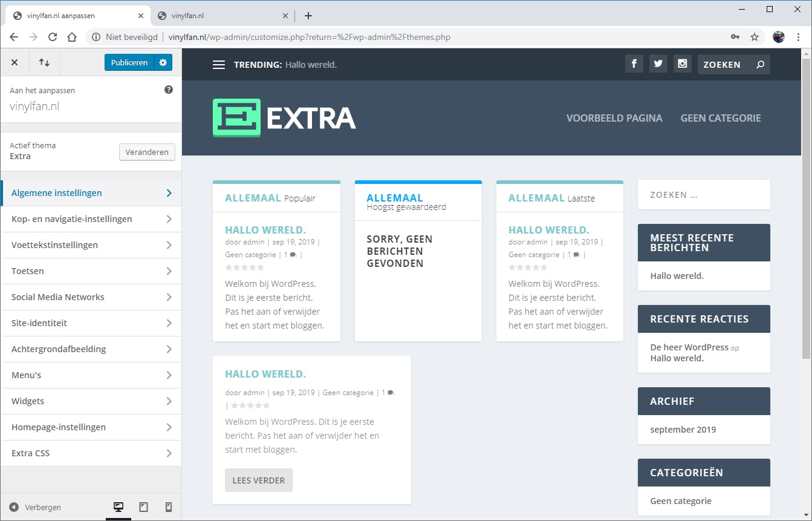Click the preview vertical scrollbar
The height and width of the screenshot is (521, 812).
pos(807,209)
